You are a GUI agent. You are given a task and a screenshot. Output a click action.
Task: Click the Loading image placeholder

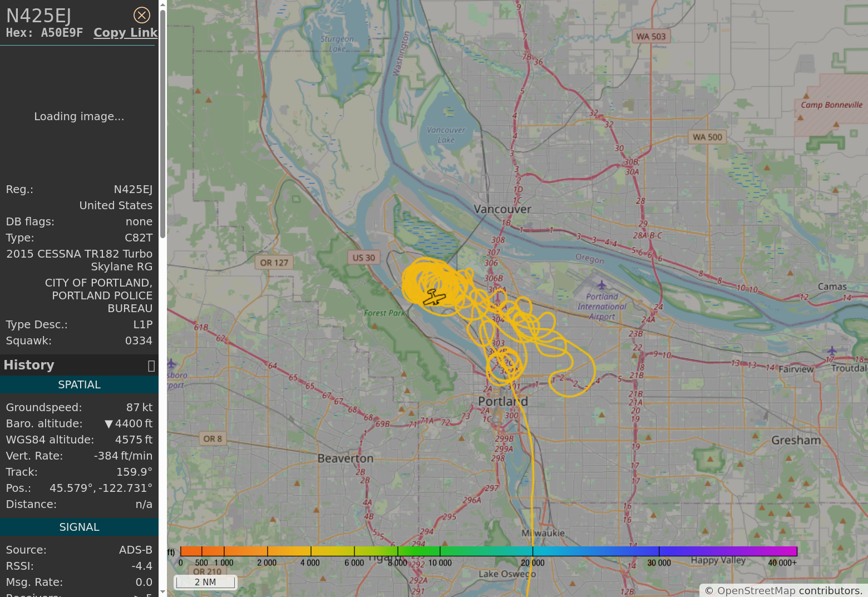(x=79, y=116)
